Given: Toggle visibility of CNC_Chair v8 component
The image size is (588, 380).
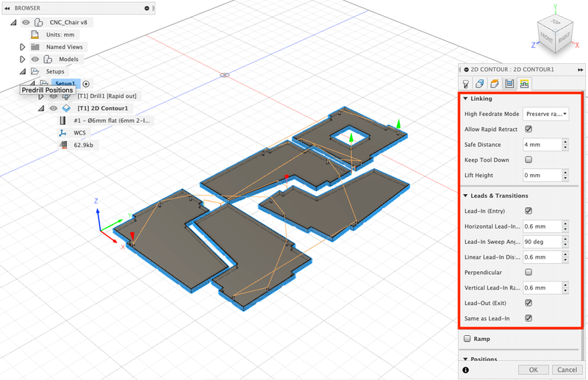Looking at the screenshot, I should [x=26, y=22].
